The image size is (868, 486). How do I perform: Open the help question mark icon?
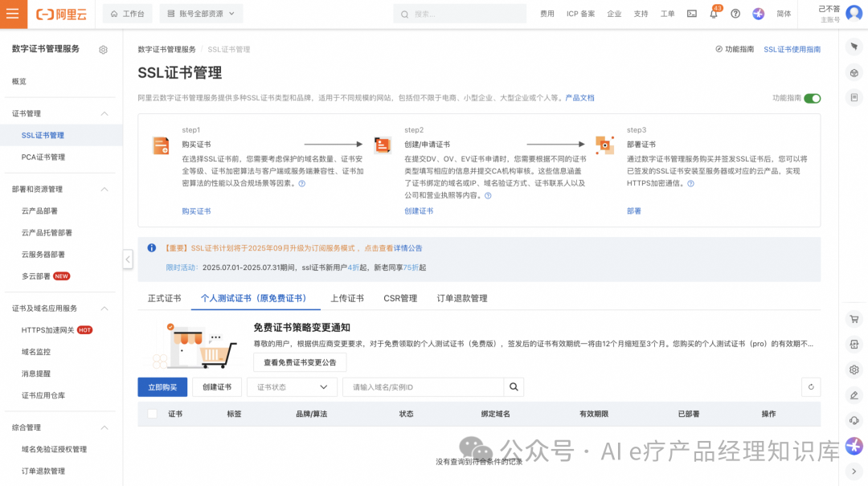[735, 14]
